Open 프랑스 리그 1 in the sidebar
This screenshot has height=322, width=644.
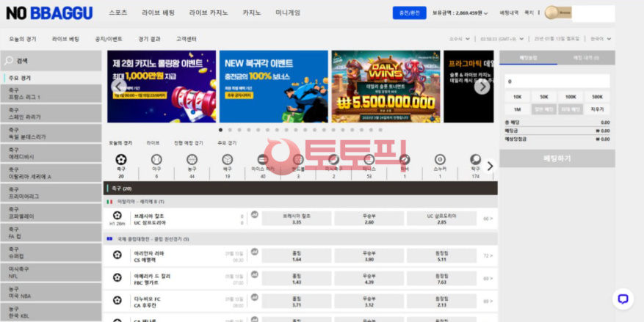click(x=51, y=93)
